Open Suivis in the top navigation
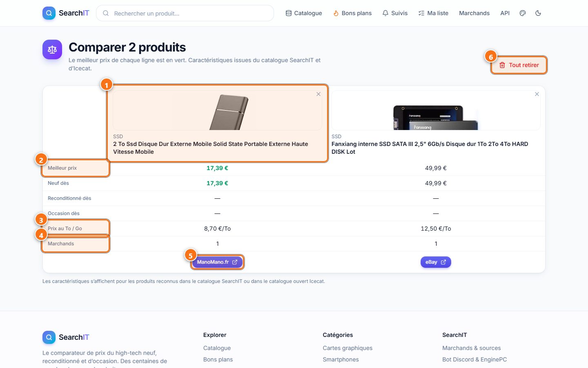The height and width of the screenshot is (368, 588). point(395,13)
